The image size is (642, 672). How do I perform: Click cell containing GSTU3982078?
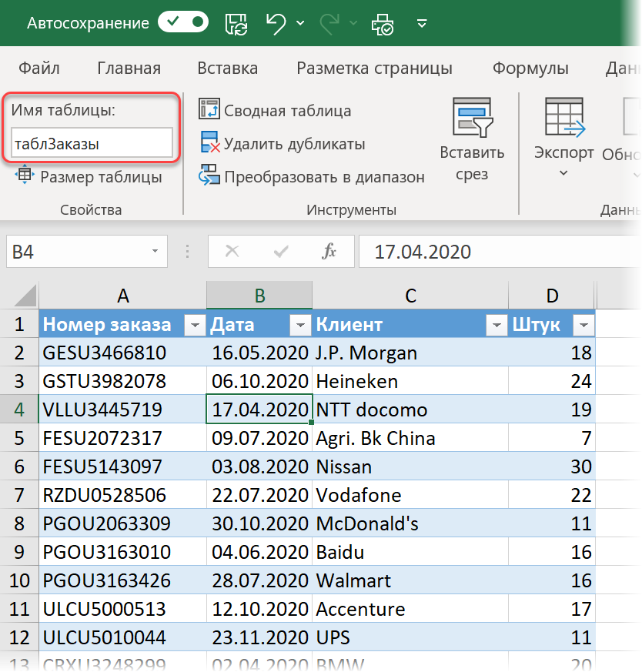pyautogui.click(x=122, y=381)
